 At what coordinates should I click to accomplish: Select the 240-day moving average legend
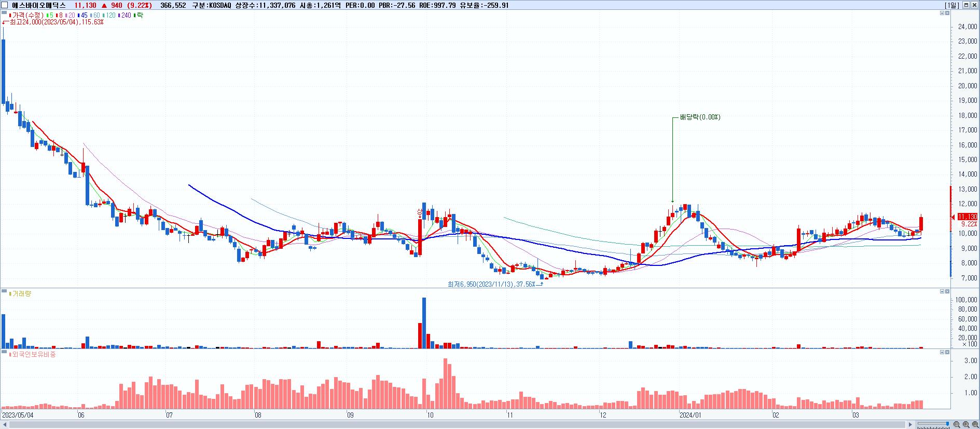(x=125, y=15)
